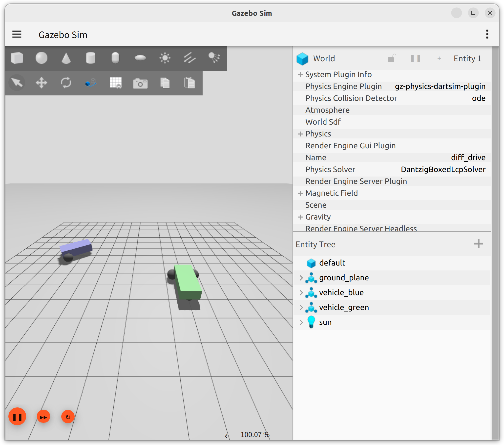Click the right panel vertical scrollbar
Image resolution: width=504 pixels, height=445 pixels.
pos(495,243)
